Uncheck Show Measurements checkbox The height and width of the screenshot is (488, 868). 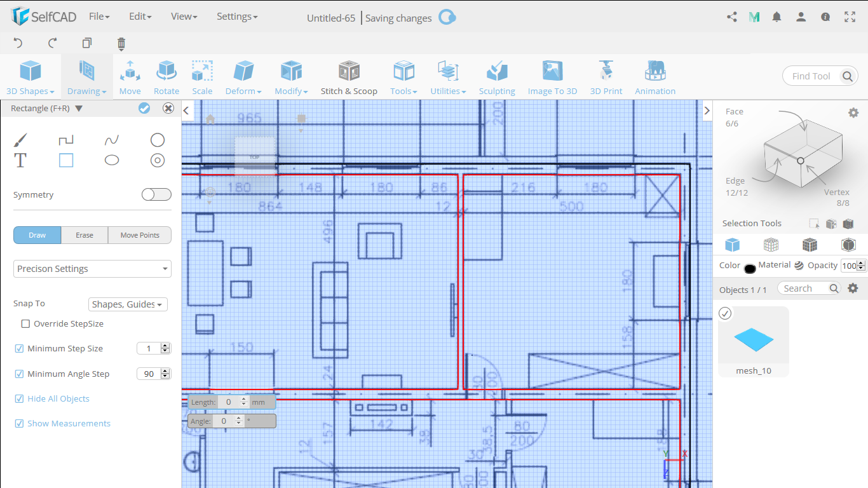[x=19, y=423]
